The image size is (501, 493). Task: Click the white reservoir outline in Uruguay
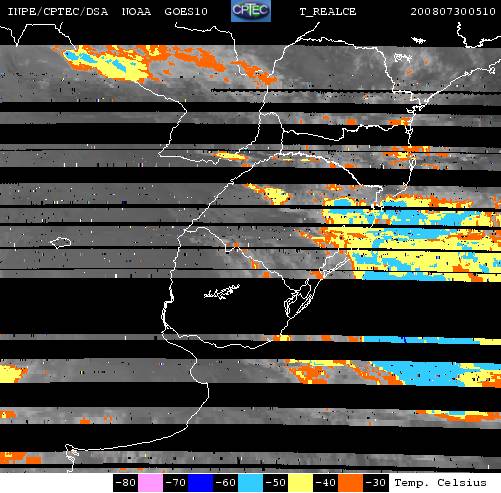point(222,292)
